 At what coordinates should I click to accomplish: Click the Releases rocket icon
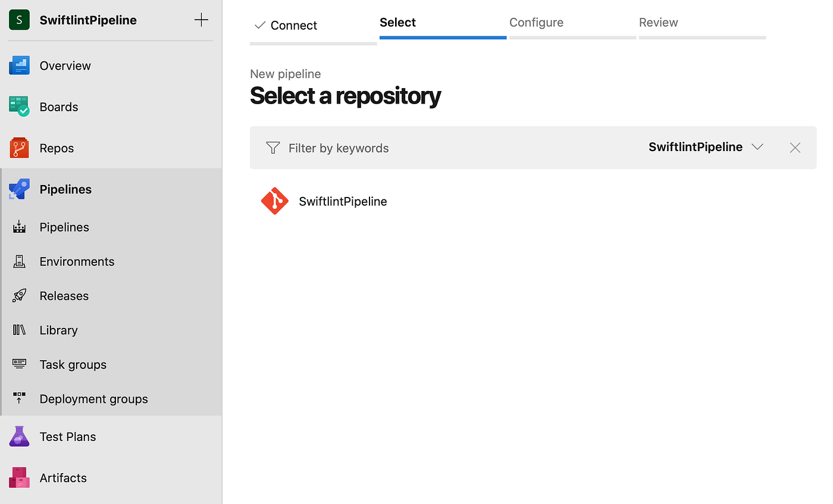pyautogui.click(x=19, y=296)
